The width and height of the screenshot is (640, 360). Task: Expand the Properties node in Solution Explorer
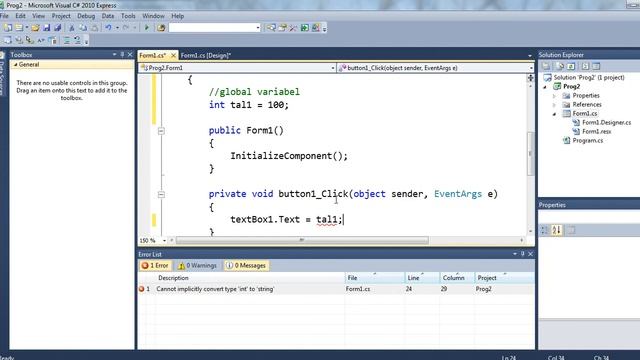[x=554, y=96]
